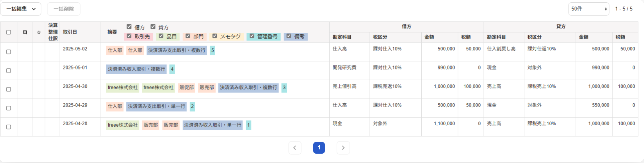Click management number tag 4
644x163 pixels.
pos(172,69)
